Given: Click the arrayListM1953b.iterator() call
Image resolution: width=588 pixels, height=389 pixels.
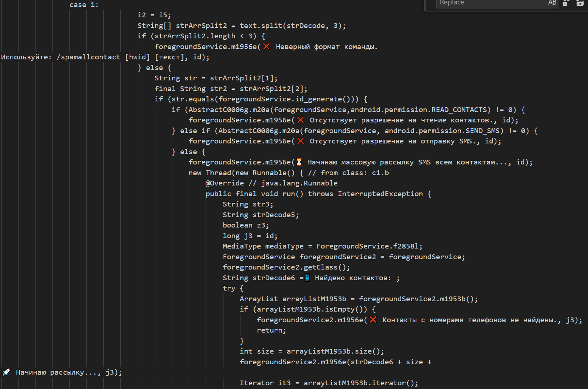Looking at the screenshot, I should 361,383.
